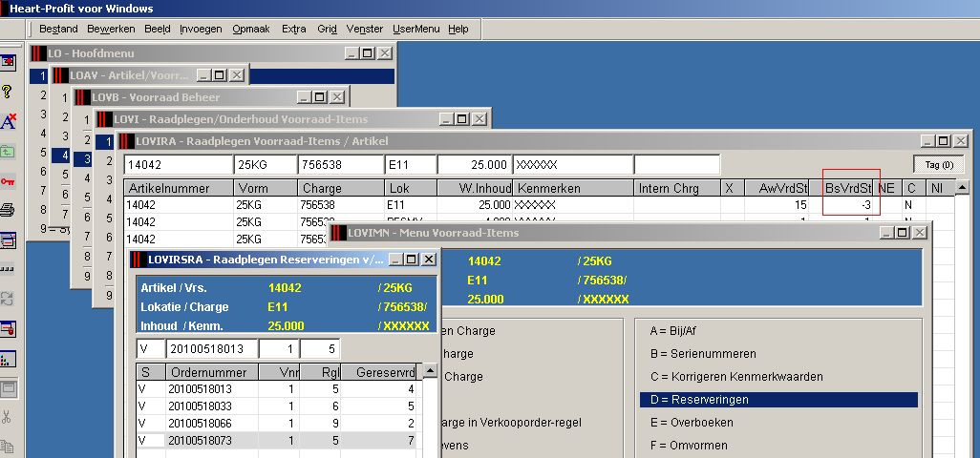Click the gray window frame icon in sidebar
Screen dimensions: 980x458
pos(8,388)
